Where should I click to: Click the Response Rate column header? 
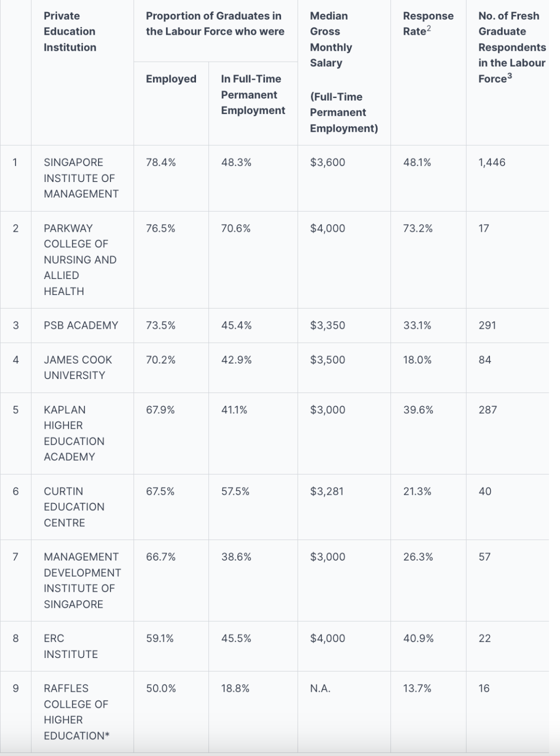tap(428, 24)
